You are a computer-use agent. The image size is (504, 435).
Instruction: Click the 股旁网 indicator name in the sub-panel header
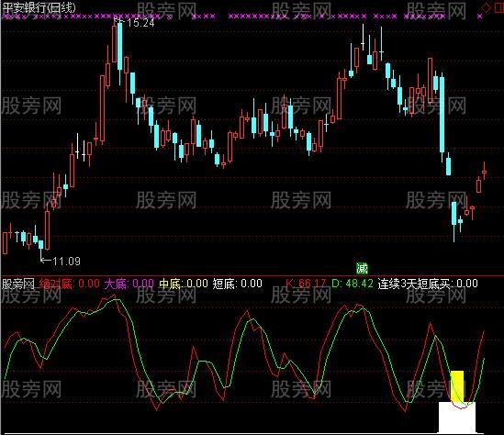[18, 284]
